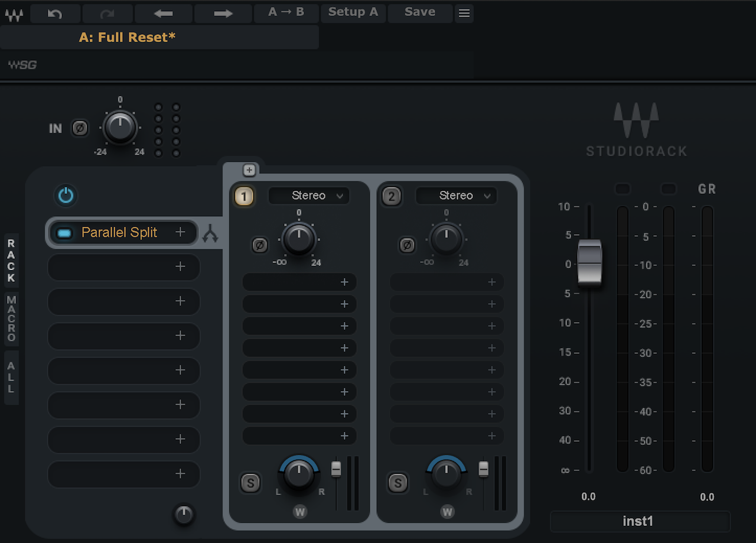This screenshot has height=543, width=756.
Task: Add a plugin to the bottom left rack slot
Action: (x=124, y=474)
